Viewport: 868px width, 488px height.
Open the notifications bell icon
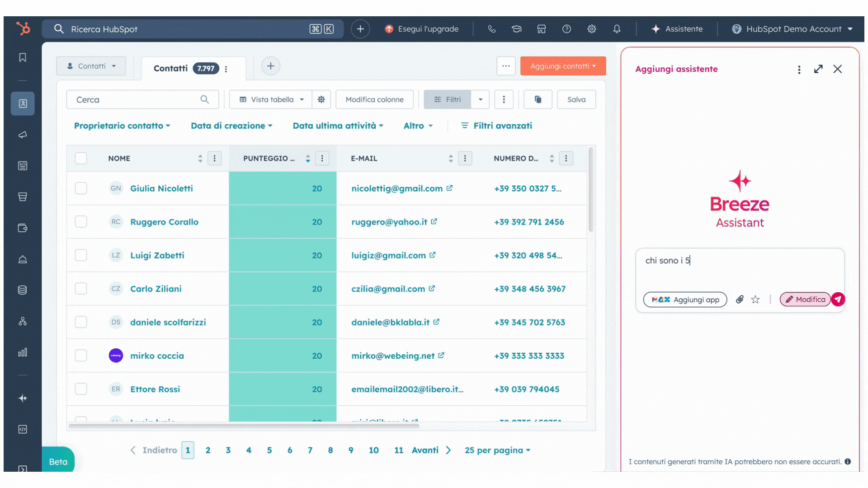coord(617,29)
